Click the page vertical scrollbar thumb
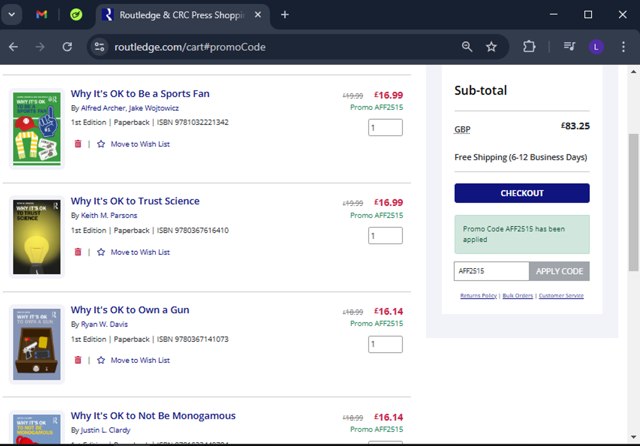This screenshot has width=640, height=446. [x=633, y=202]
